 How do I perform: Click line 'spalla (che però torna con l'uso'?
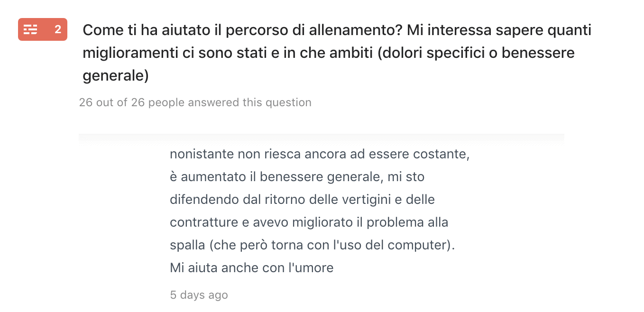pos(313,245)
